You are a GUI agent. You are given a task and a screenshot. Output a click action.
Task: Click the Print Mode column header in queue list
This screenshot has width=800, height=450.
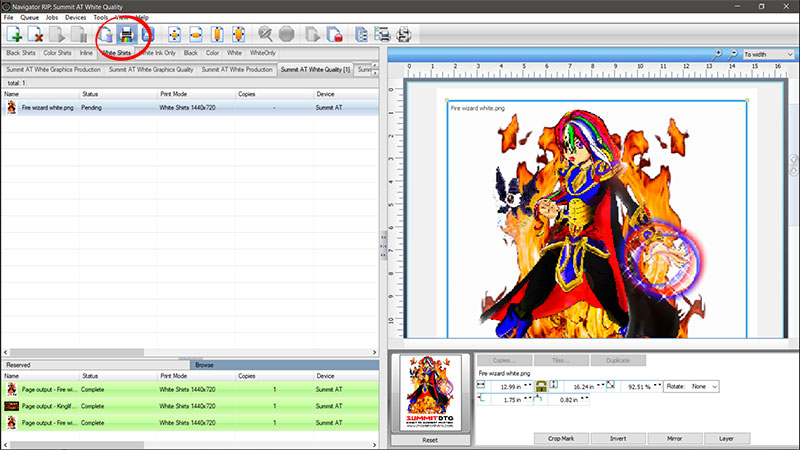pyautogui.click(x=196, y=94)
